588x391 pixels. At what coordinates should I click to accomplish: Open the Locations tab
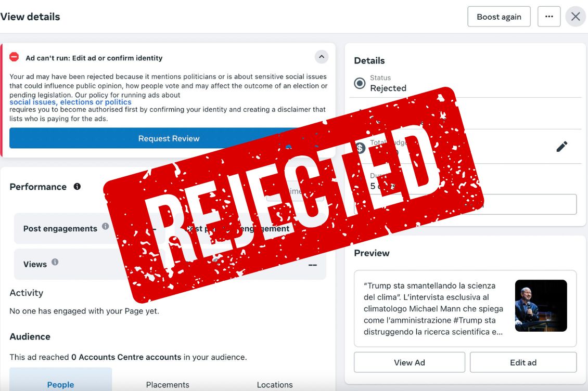coord(275,384)
